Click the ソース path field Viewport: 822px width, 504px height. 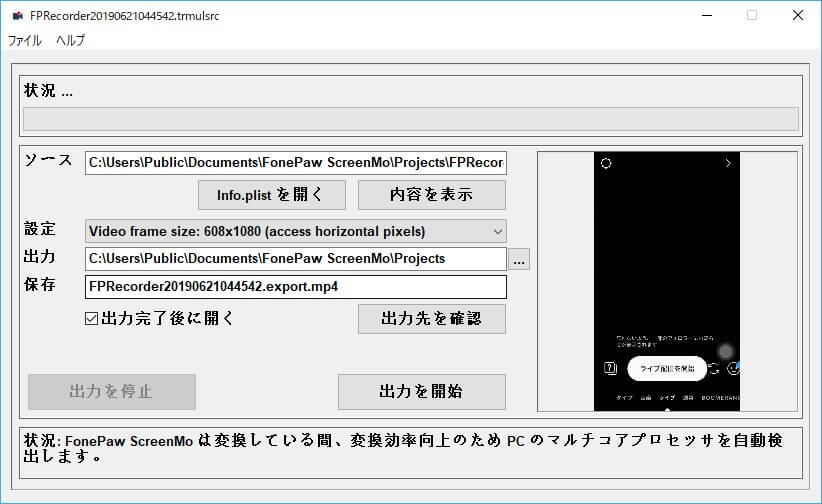[x=296, y=163]
